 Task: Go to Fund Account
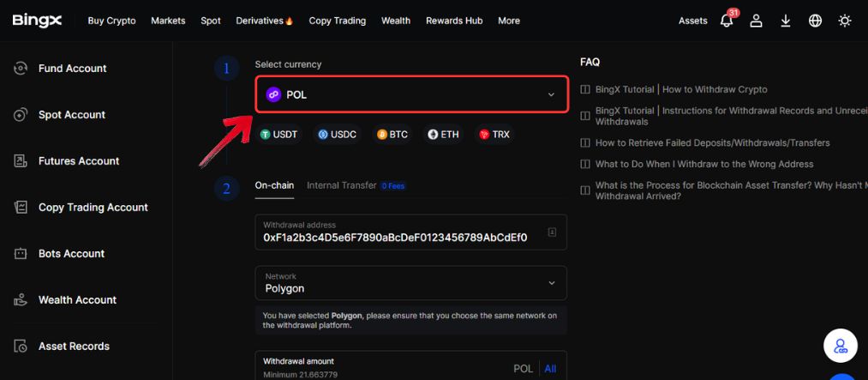point(73,69)
